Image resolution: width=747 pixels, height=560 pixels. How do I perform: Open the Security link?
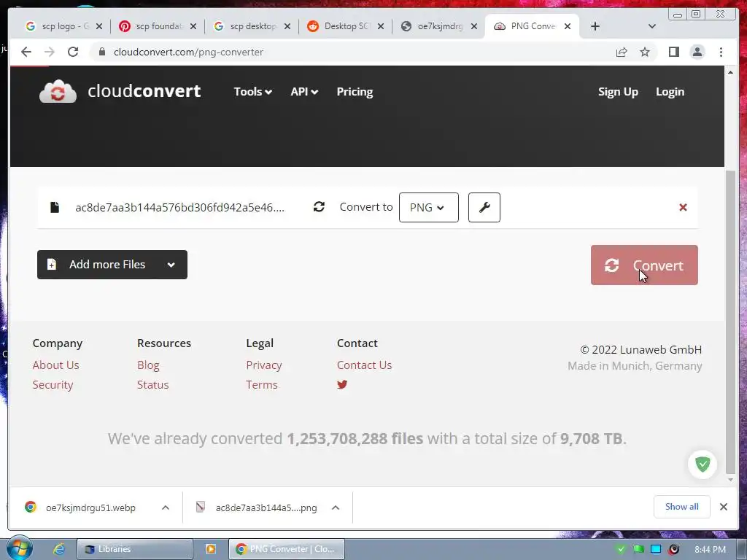pos(53,384)
